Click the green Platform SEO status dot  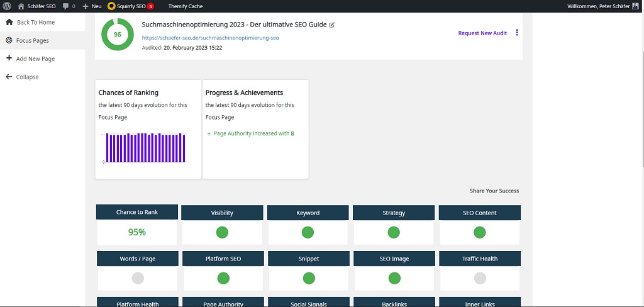223,278
